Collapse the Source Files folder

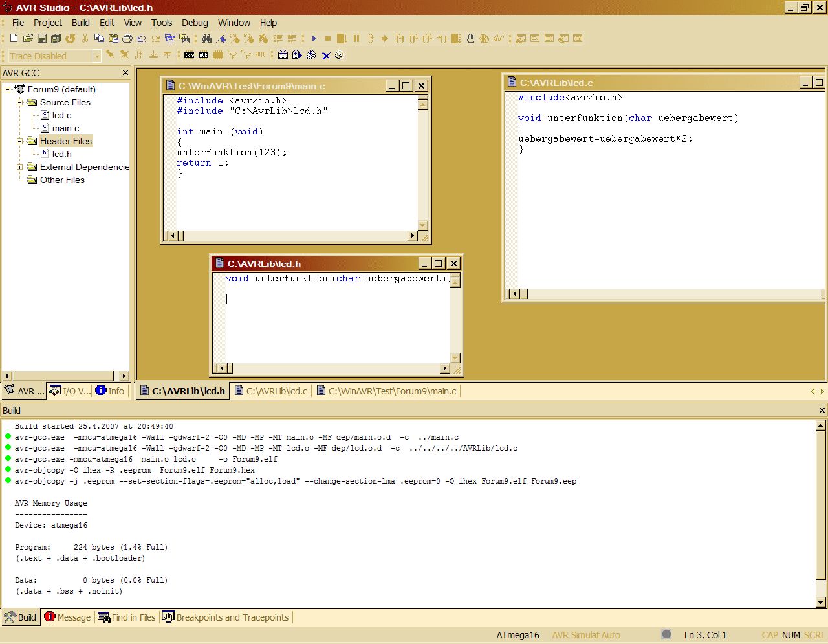[x=19, y=102]
